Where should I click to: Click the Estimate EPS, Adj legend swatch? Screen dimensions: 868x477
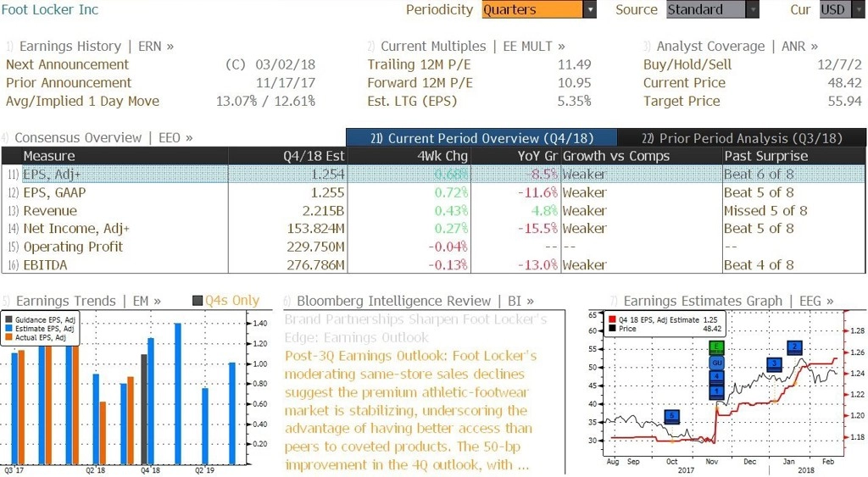tap(8, 329)
